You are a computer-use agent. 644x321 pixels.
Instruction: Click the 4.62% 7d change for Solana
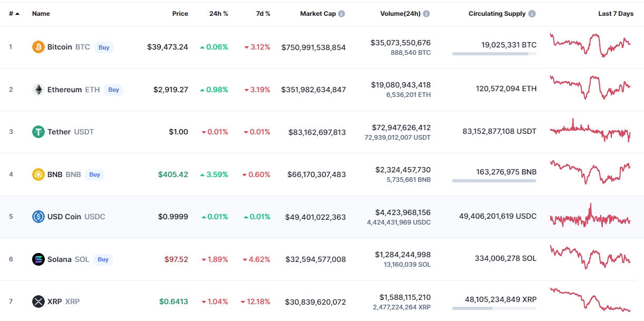(x=257, y=259)
